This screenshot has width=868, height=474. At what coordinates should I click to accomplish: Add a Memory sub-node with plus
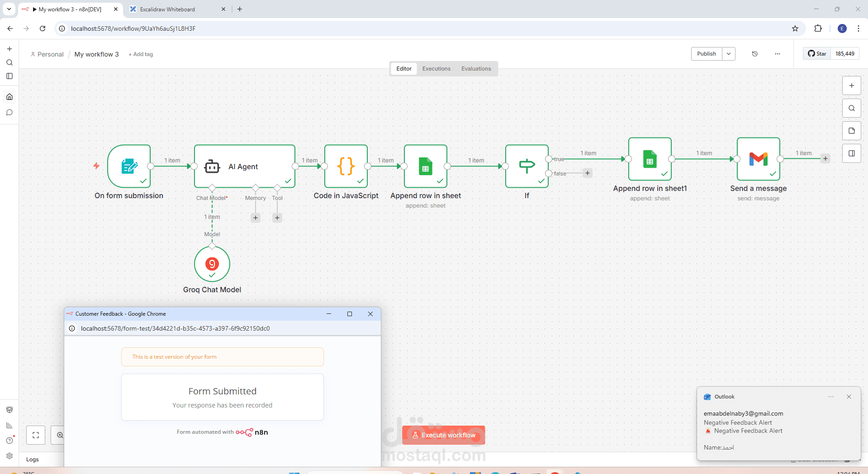coord(256,218)
